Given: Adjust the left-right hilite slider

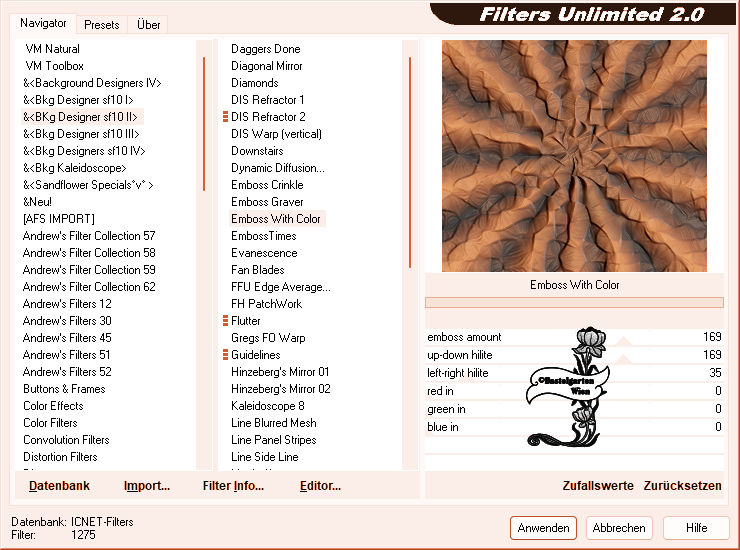Looking at the screenshot, I should 574,373.
